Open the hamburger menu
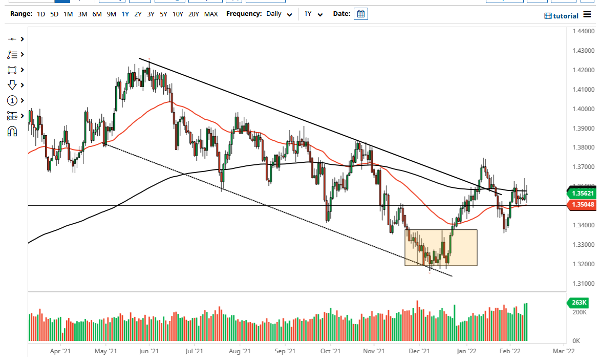This screenshot has width=600, height=364. [587, 15]
